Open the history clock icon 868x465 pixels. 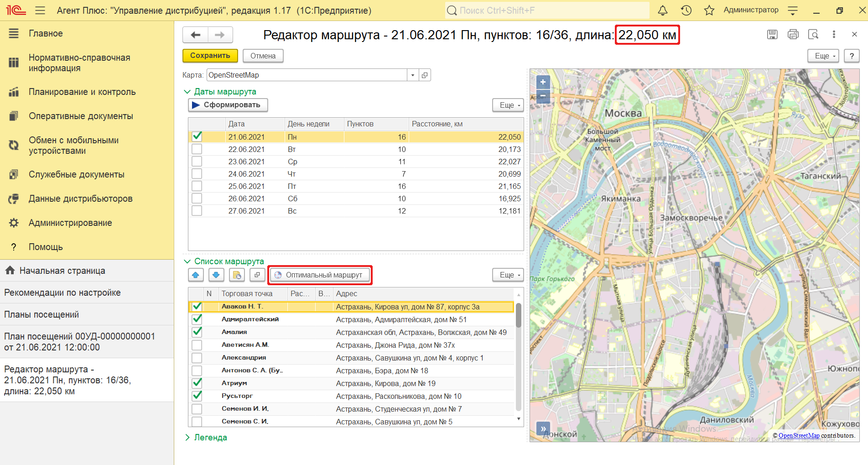pyautogui.click(x=686, y=10)
